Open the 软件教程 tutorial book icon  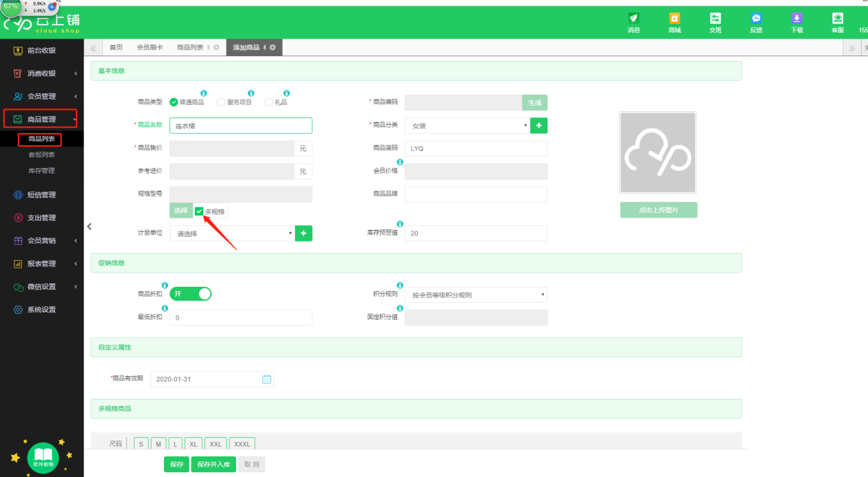click(43, 457)
